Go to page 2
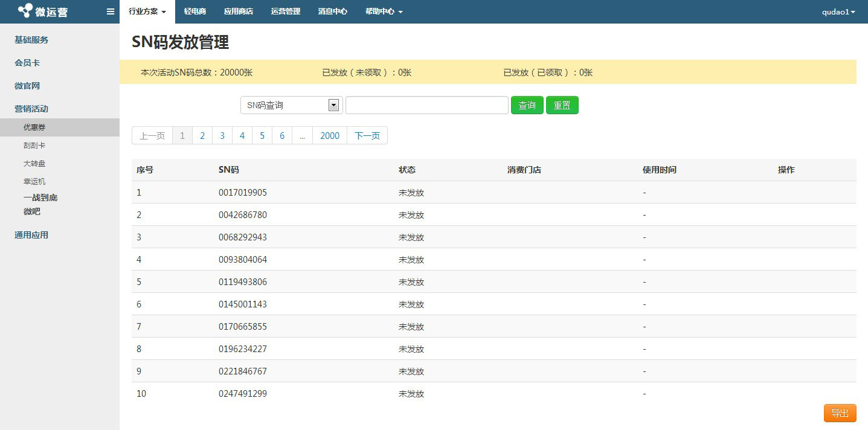Viewport: 868px width, 430px height. tap(202, 135)
